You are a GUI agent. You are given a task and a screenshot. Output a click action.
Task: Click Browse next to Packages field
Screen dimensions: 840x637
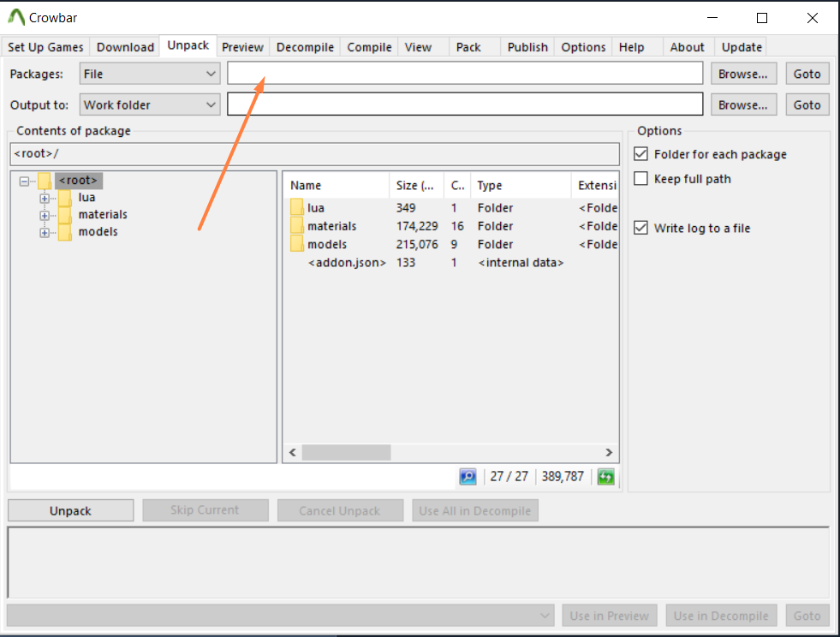tap(743, 74)
